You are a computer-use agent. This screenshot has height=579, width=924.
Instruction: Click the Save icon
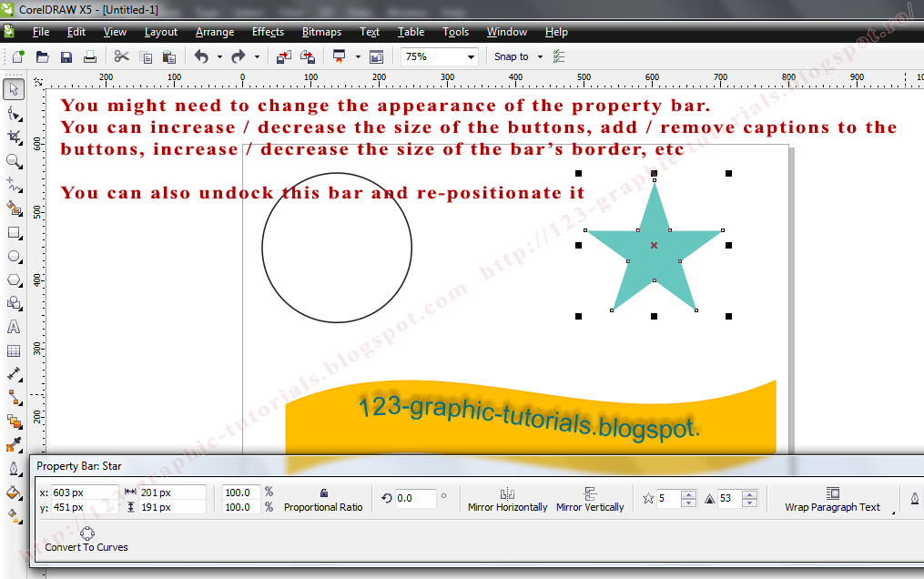tap(65, 56)
